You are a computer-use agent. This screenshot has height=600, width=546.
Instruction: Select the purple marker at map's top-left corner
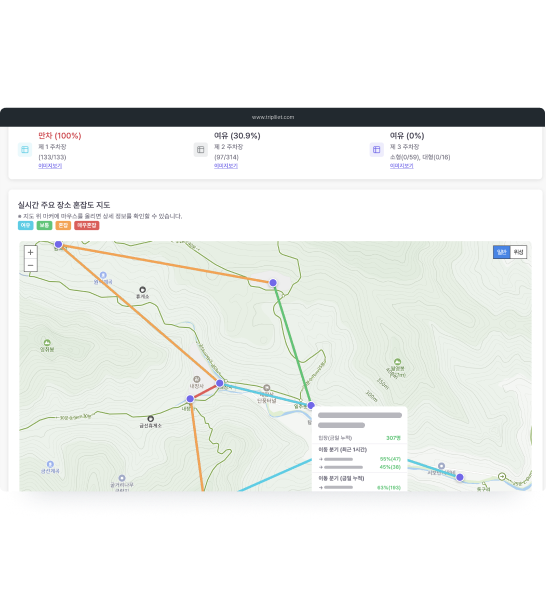59,244
